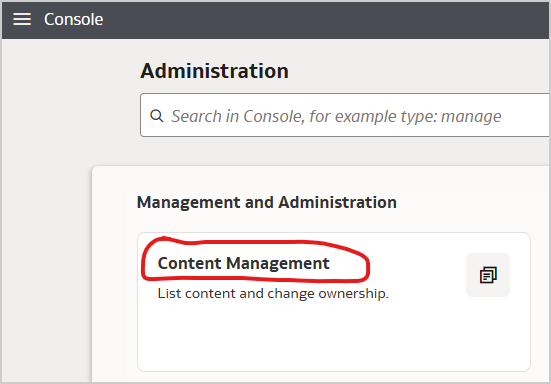
Task: Select the Administration page heading
Action: 214,71
